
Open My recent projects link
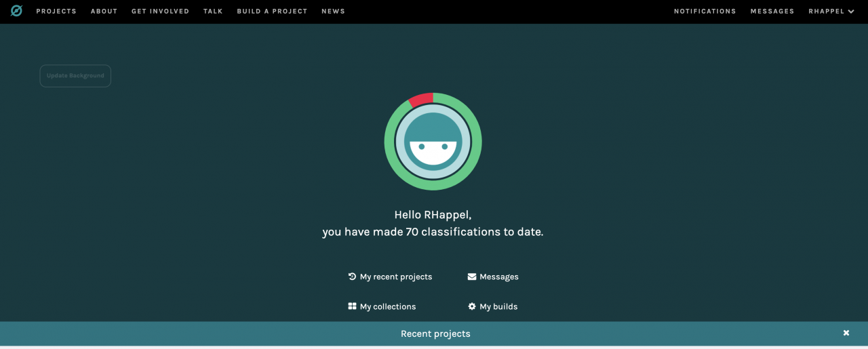[390, 276]
